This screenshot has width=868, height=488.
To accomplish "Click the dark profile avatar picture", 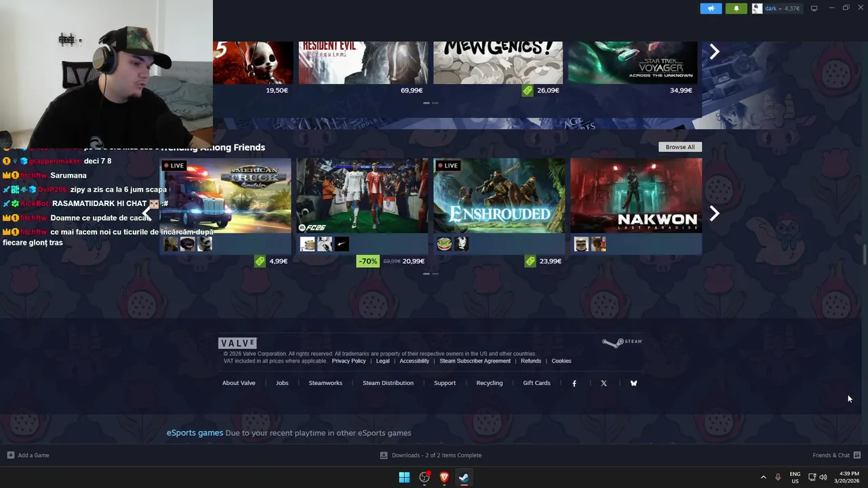I will coord(757,8).
